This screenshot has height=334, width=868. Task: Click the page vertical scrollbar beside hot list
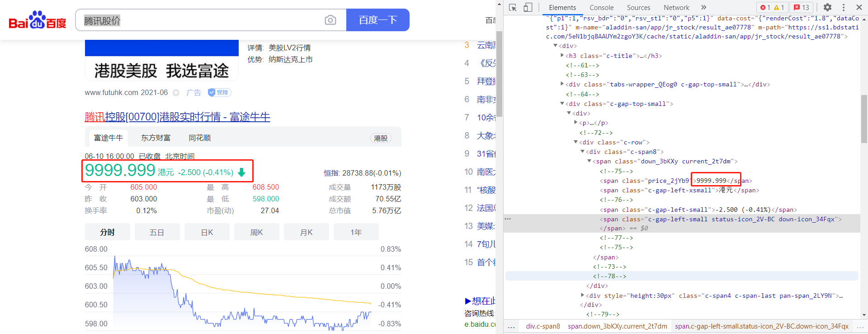coord(499,74)
